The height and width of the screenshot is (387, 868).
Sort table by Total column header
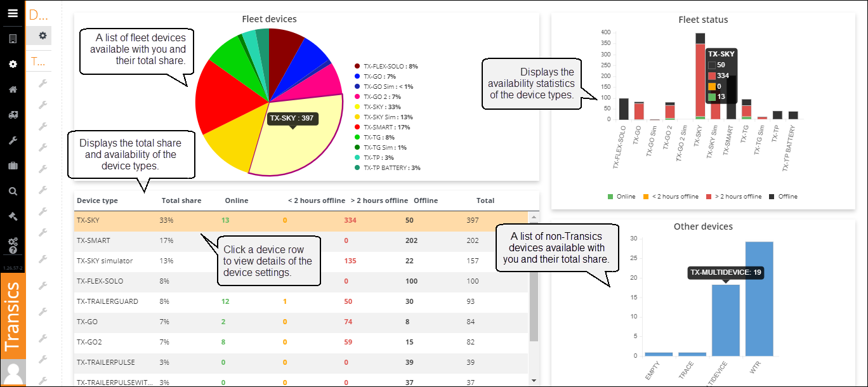click(485, 200)
